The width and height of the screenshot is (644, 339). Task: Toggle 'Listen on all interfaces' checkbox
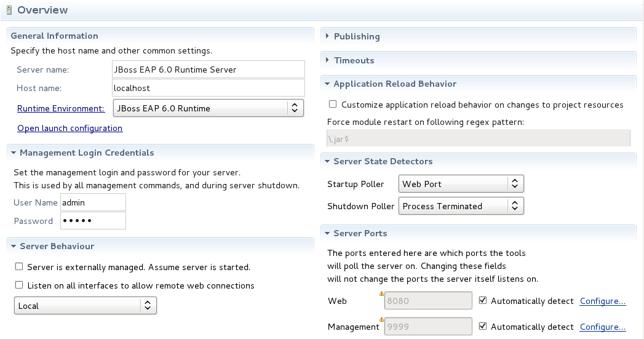point(19,285)
